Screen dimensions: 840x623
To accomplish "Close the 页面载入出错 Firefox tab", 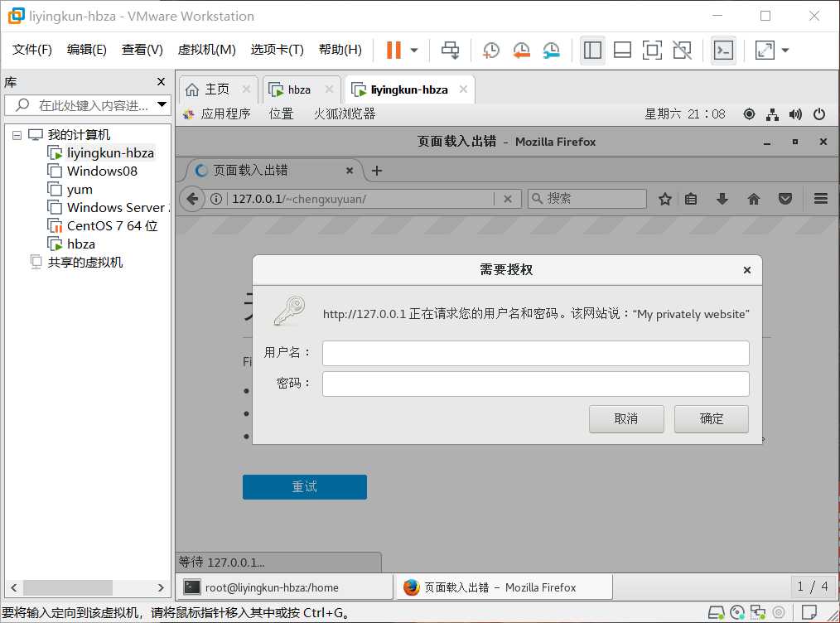I will tap(350, 171).
